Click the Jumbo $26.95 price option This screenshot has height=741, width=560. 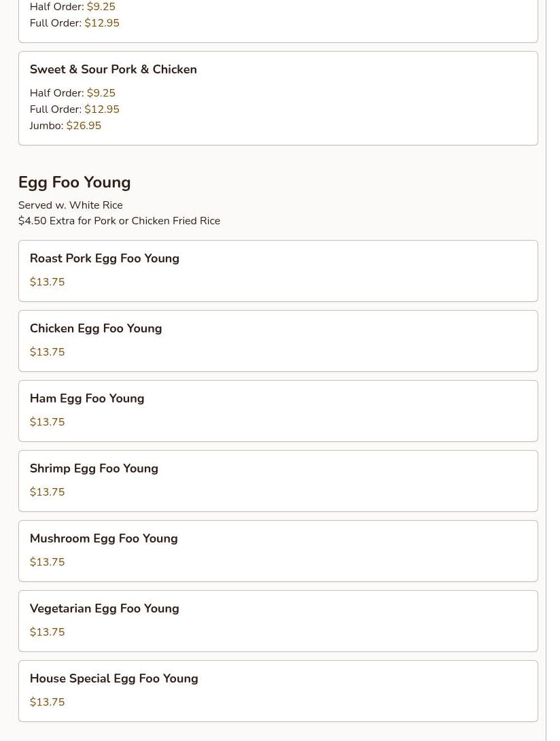point(83,126)
